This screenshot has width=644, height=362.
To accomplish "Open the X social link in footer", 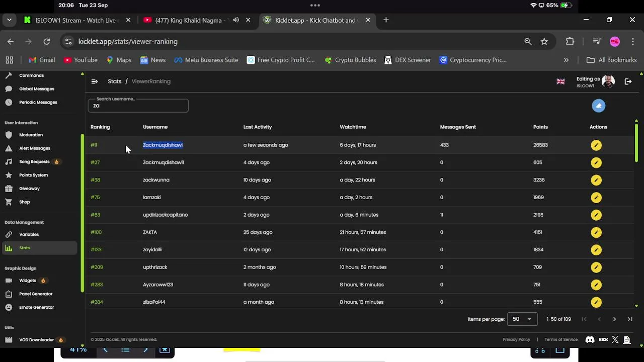I will pyautogui.click(x=615, y=340).
